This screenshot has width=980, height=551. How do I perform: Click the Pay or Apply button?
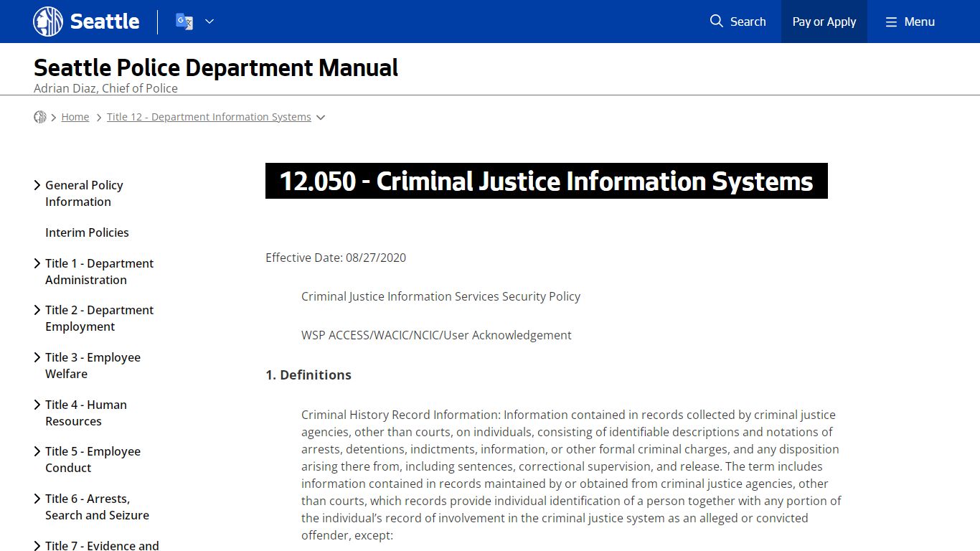824,22
